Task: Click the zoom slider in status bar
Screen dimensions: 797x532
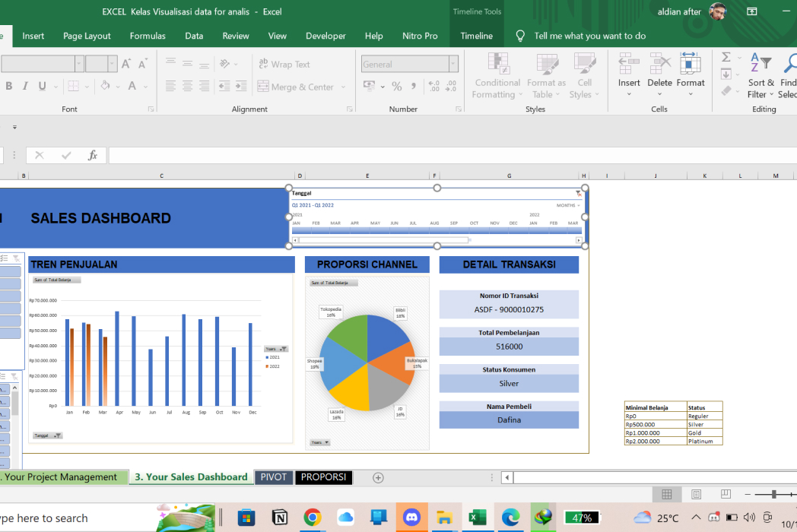Action: click(x=773, y=494)
